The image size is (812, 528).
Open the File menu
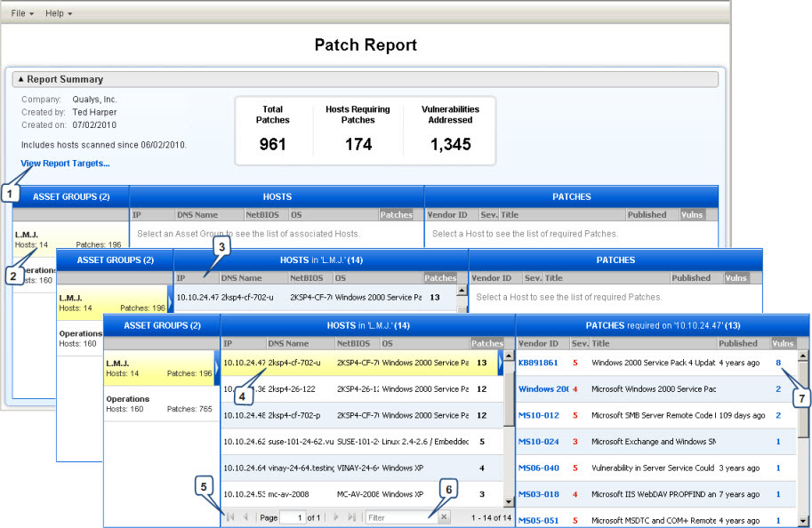[18, 12]
